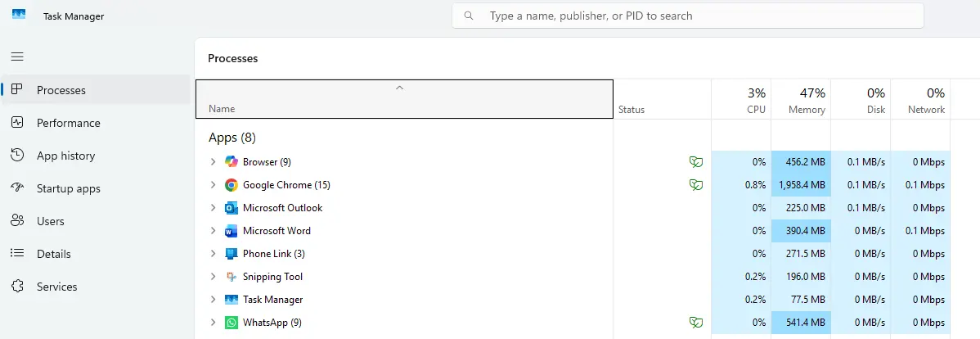The width and height of the screenshot is (980, 339).
Task: Click the Startup apps gauge icon
Action: coord(17,188)
